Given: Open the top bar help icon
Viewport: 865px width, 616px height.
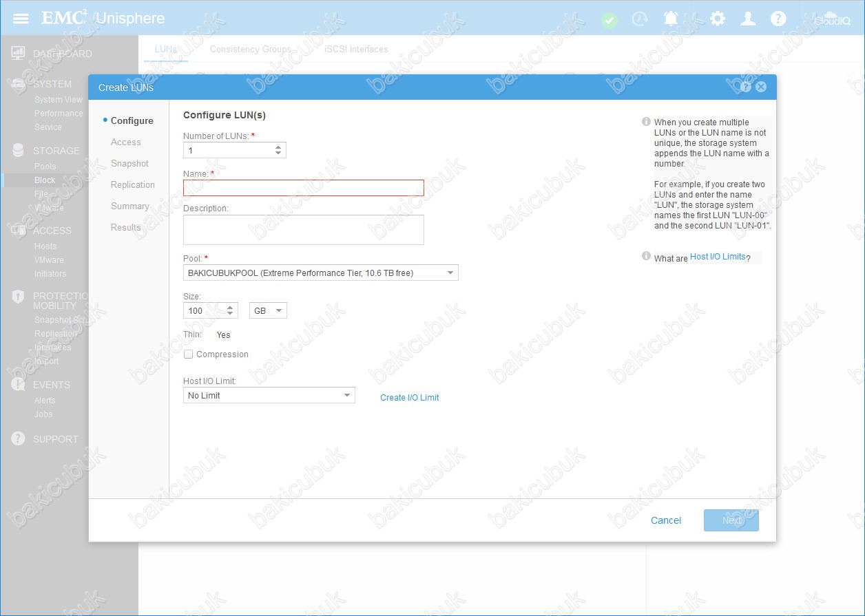Looking at the screenshot, I should pyautogui.click(x=778, y=19).
